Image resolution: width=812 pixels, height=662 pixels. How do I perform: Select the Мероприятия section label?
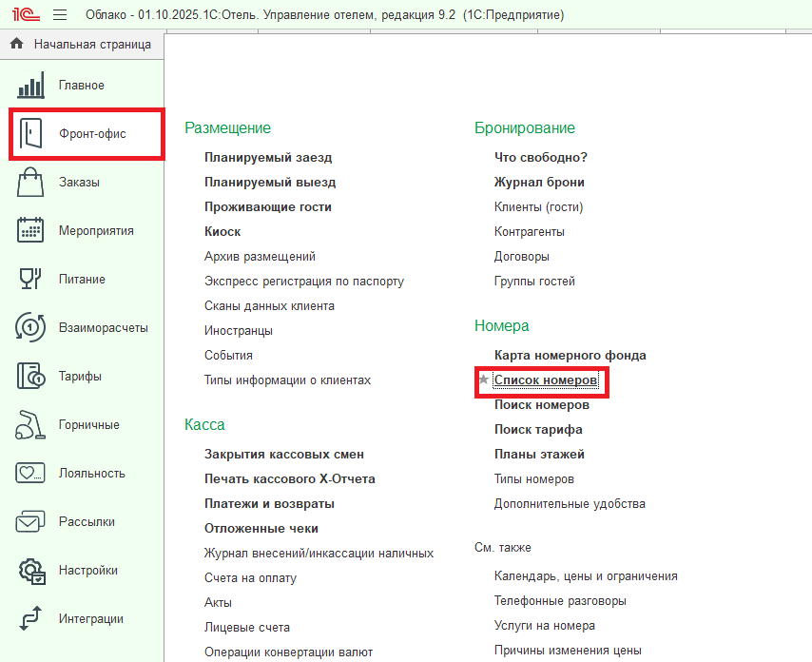(x=96, y=230)
